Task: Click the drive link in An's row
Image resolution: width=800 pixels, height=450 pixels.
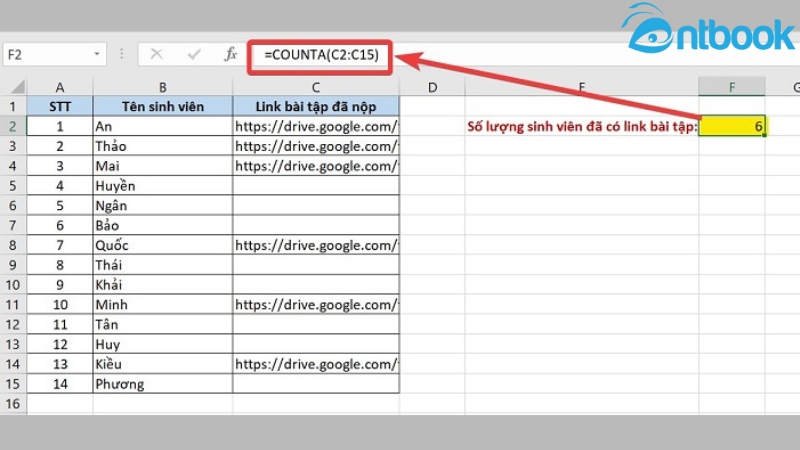Action: (x=316, y=127)
